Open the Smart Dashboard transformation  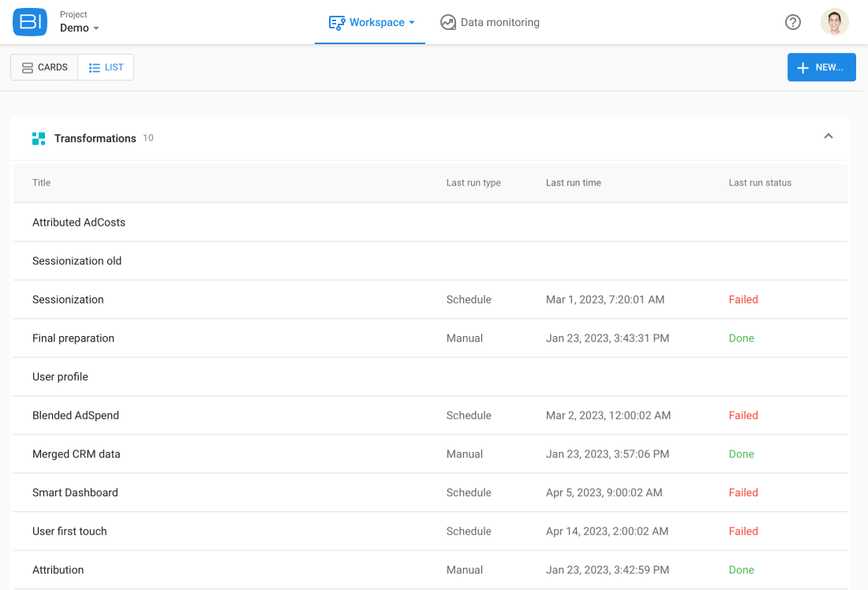coord(75,493)
